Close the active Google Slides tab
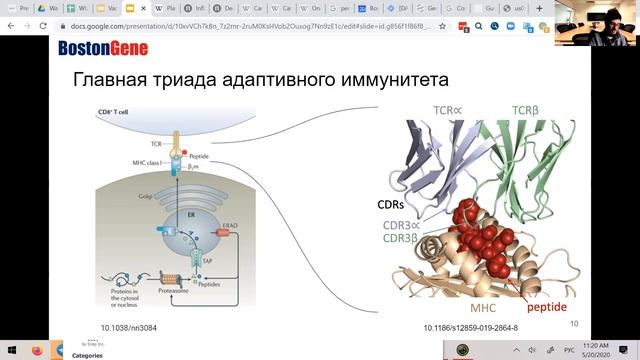This screenshot has height=360, width=640. click(143, 8)
